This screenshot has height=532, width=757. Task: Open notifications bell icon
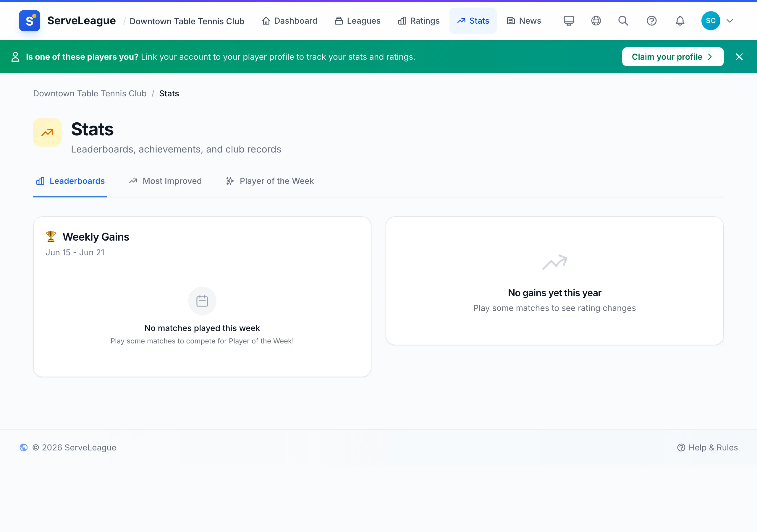tap(680, 21)
